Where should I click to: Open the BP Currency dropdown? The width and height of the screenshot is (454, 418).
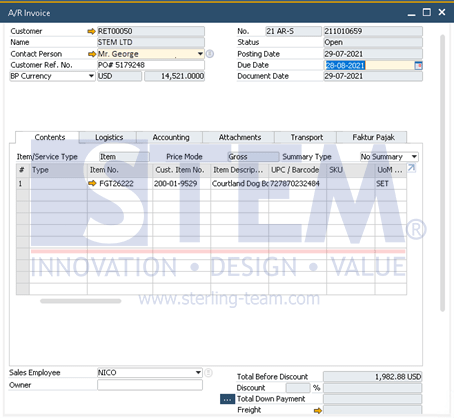pos(91,76)
